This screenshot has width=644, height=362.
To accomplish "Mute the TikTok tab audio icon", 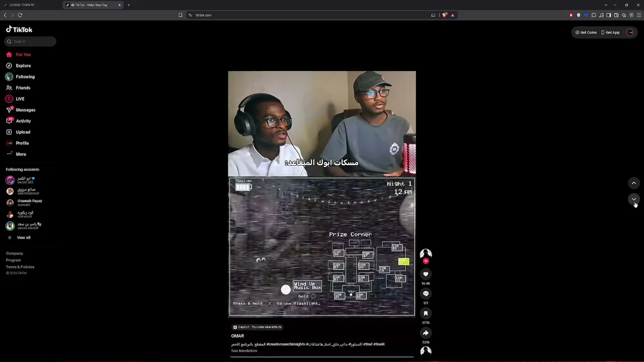I will point(72,5).
